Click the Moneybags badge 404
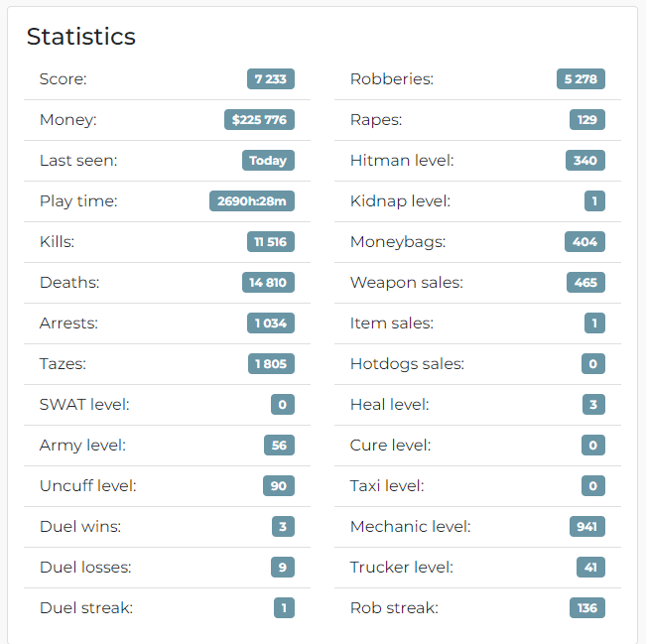 tap(584, 241)
